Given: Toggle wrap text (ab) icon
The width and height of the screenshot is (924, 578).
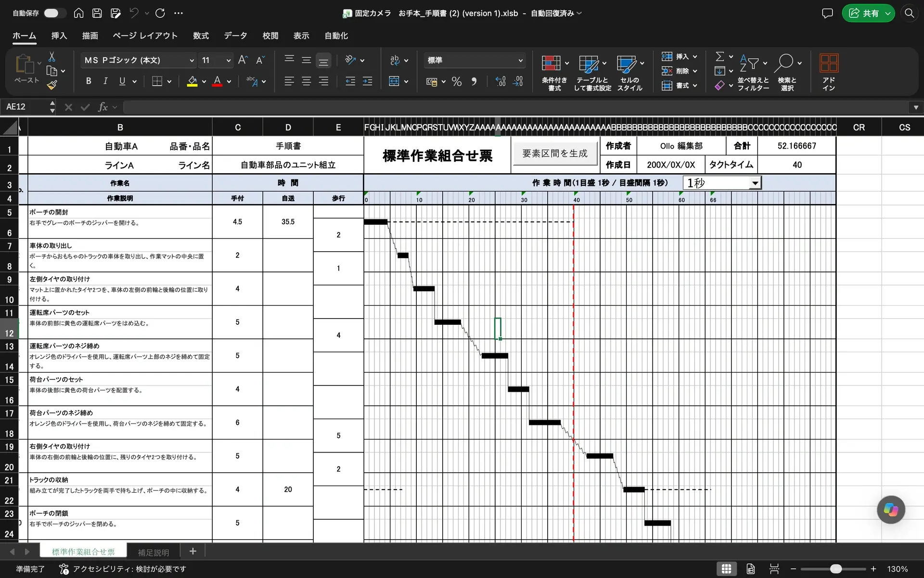Looking at the screenshot, I should [395, 60].
